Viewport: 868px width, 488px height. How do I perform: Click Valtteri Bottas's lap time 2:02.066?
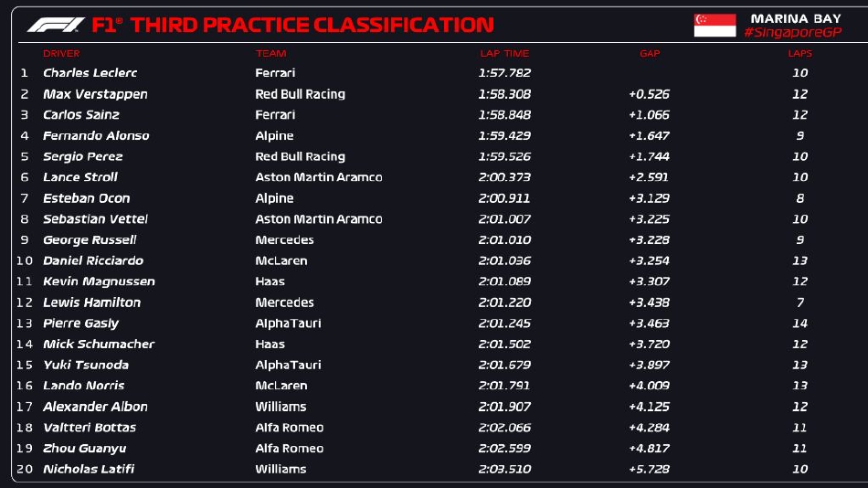pos(503,428)
